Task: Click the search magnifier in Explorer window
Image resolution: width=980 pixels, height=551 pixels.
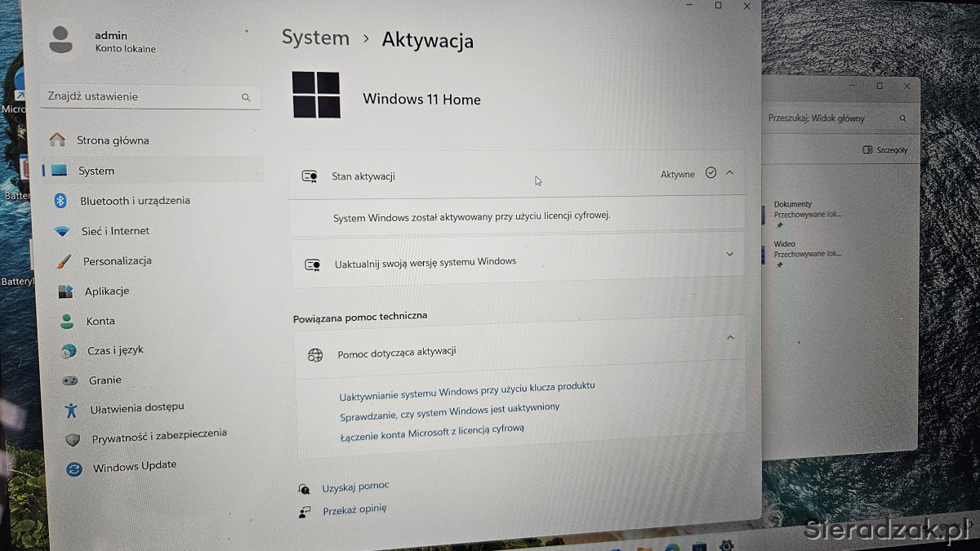Action: pyautogui.click(x=902, y=118)
